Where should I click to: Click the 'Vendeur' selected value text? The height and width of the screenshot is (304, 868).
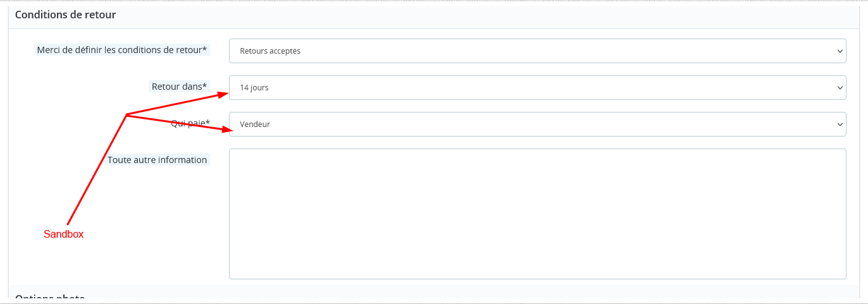[255, 125]
